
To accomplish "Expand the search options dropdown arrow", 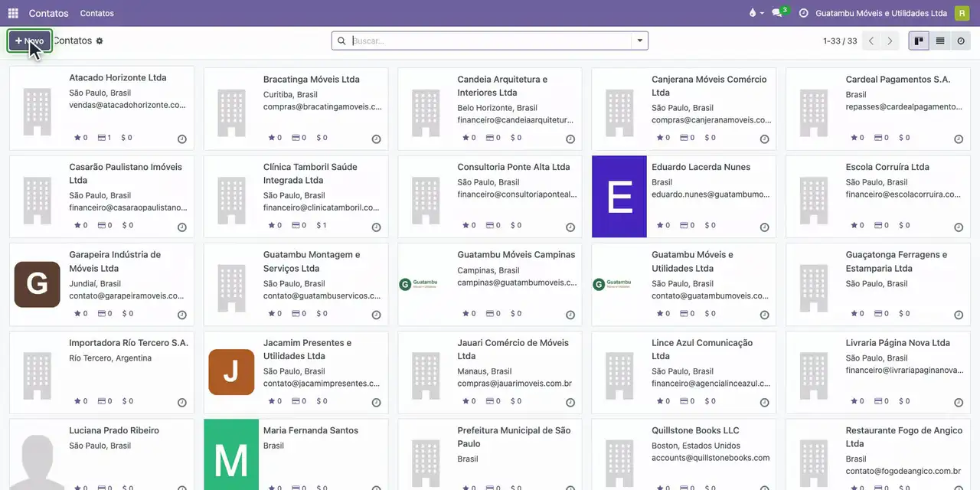I will [x=640, y=41].
